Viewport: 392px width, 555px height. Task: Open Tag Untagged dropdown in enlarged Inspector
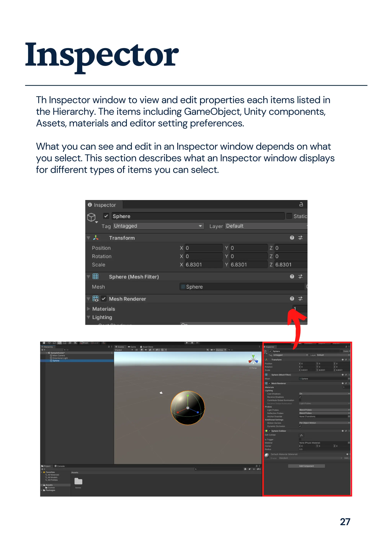pyautogui.click(x=158, y=226)
